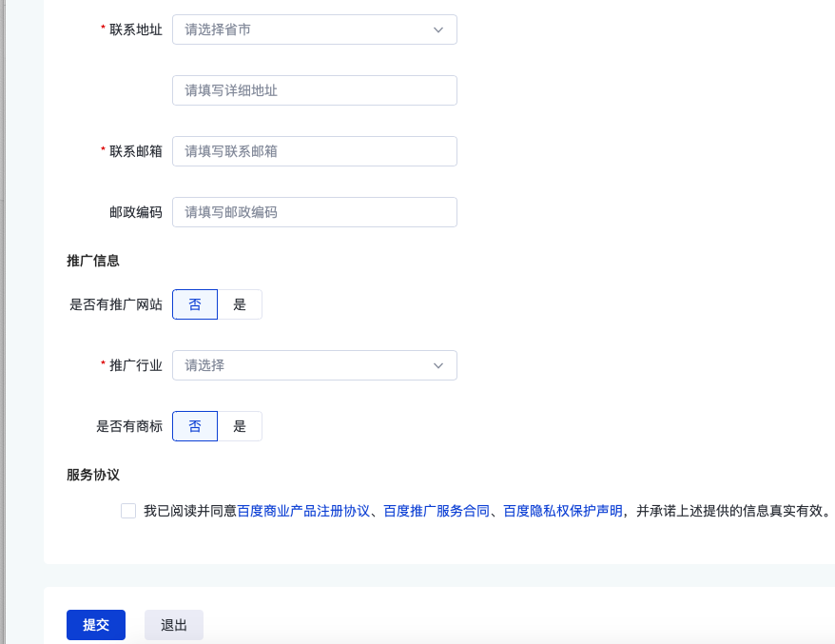Image resolution: width=835 pixels, height=644 pixels.
Task: Click the chevron arrow on the province selector
Action: point(438,29)
